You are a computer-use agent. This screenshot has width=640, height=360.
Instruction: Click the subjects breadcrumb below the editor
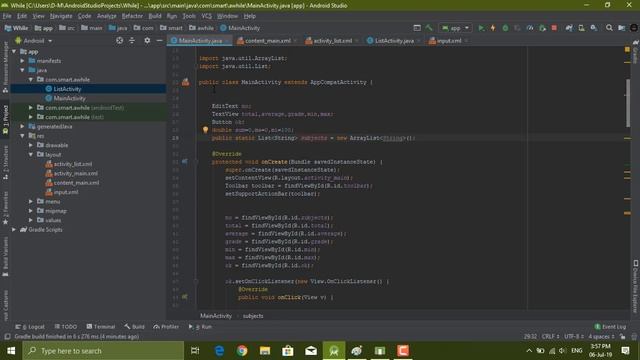[x=253, y=316]
